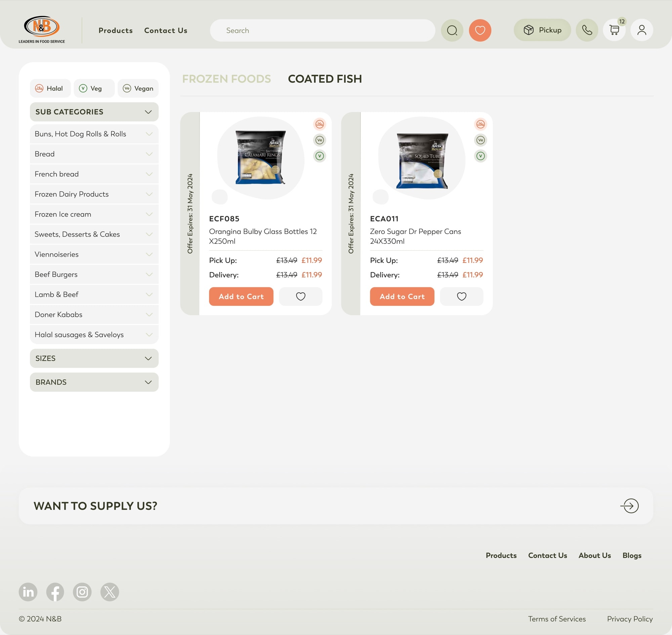Expand the Beef Burgers category

pos(94,275)
